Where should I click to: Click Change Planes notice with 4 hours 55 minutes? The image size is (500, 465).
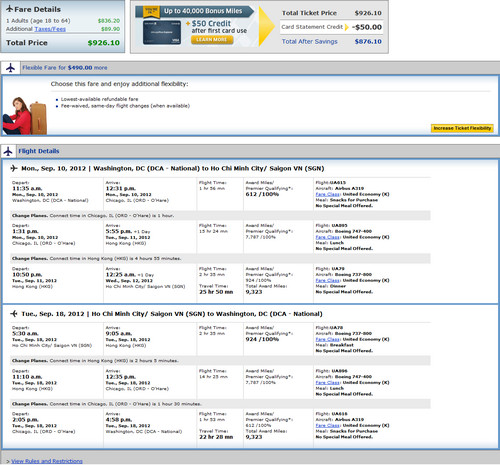pos(220,259)
